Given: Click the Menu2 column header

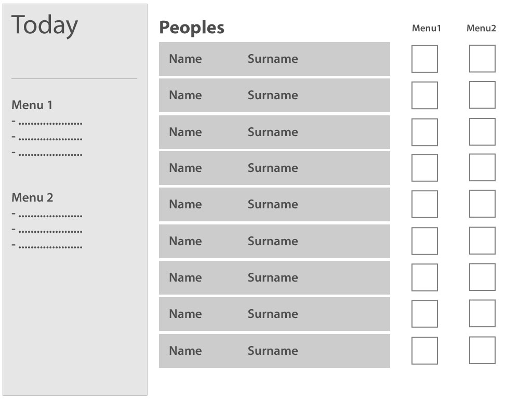Looking at the screenshot, I should click(481, 28).
